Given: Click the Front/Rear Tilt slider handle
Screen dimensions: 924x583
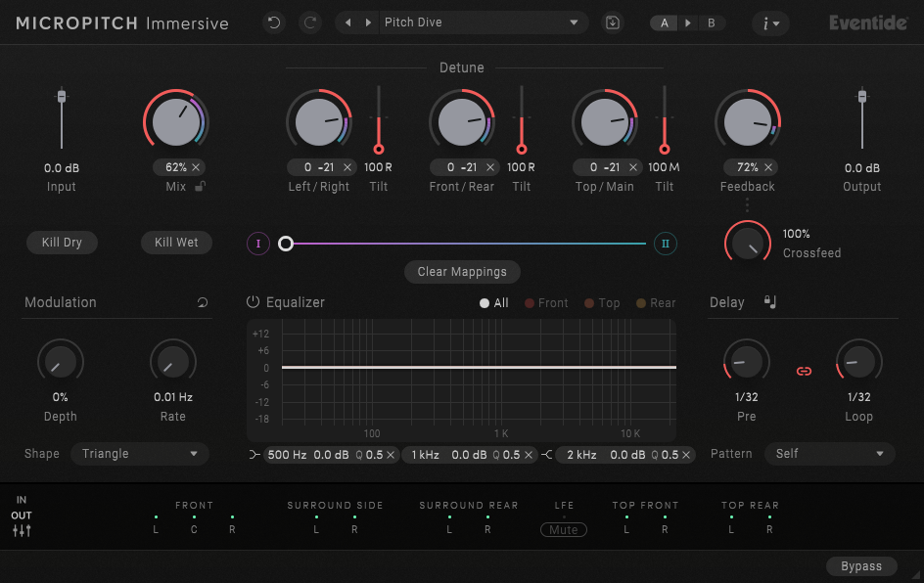Looking at the screenshot, I should click(522, 149).
